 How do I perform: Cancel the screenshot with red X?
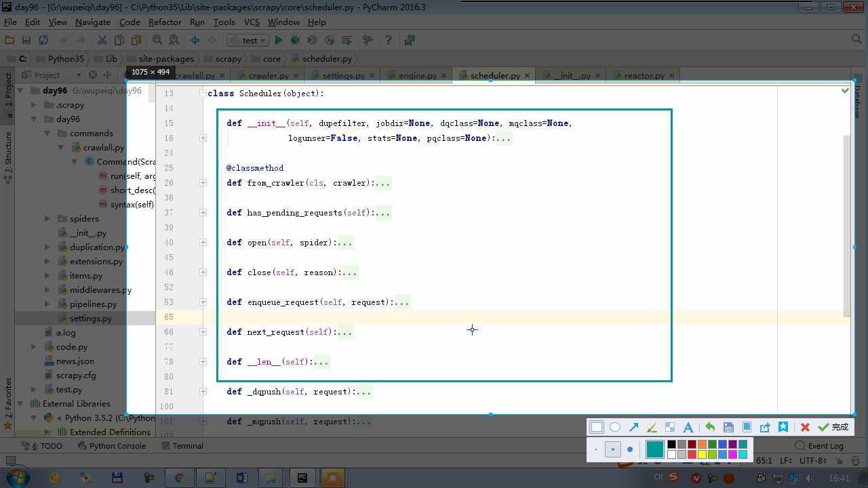tap(805, 427)
